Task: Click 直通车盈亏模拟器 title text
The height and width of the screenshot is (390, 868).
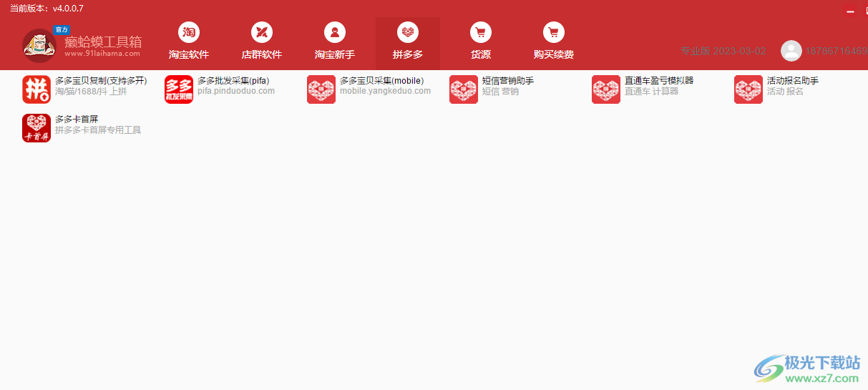Action: click(x=659, y=81)
